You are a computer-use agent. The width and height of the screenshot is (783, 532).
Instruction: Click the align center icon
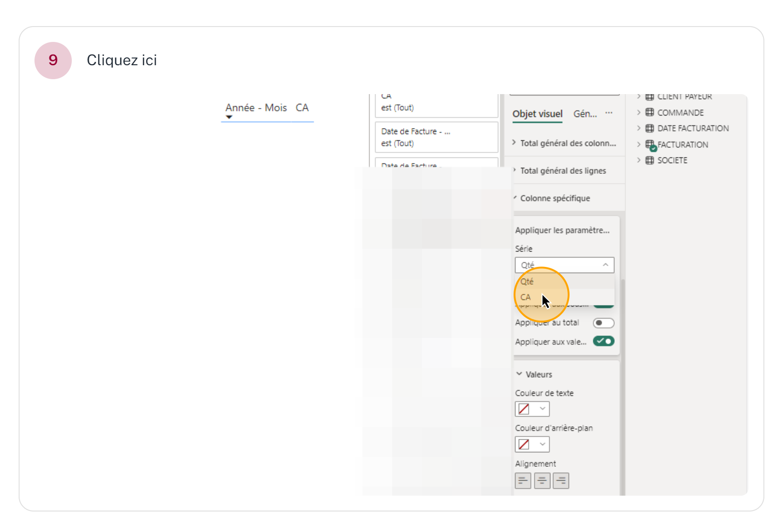point(542,480)
